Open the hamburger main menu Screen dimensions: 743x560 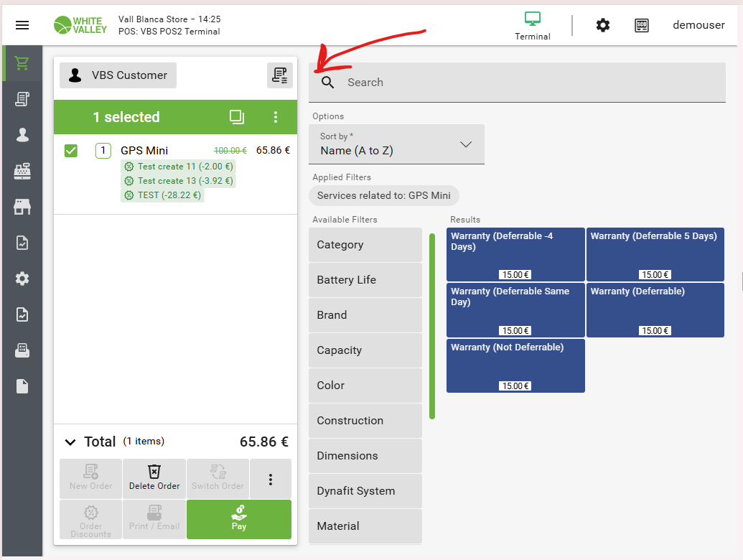tap(22, 25)
